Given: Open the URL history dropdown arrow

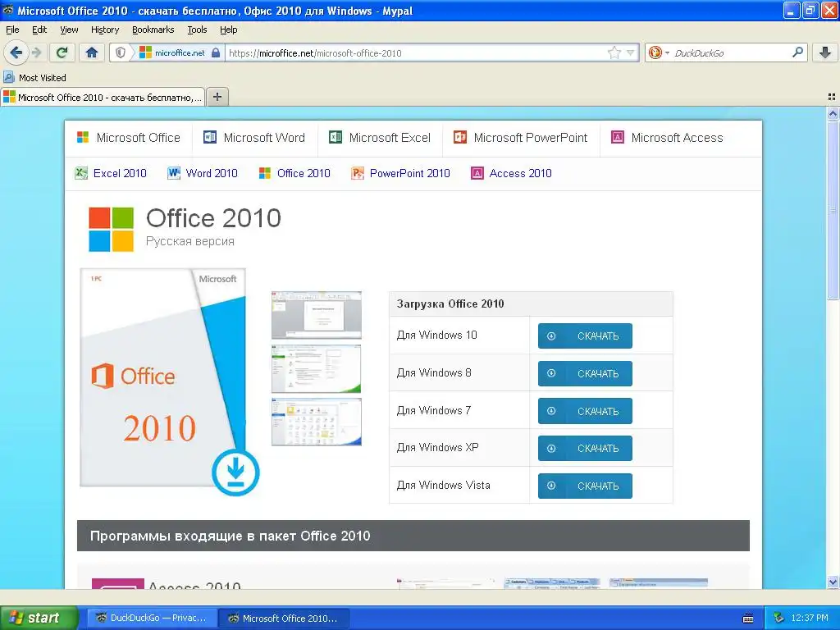Looking at the screenshot, I should [631, 52].
